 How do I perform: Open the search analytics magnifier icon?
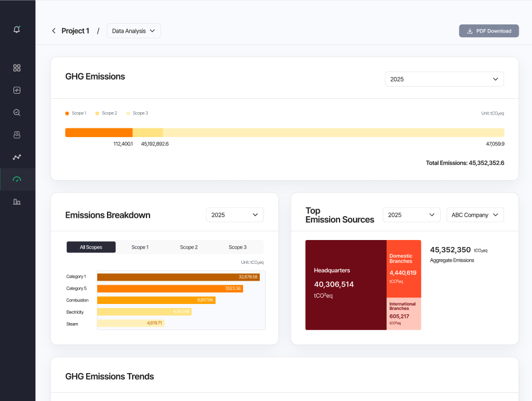pyautogui.click(x=17, y=113)
